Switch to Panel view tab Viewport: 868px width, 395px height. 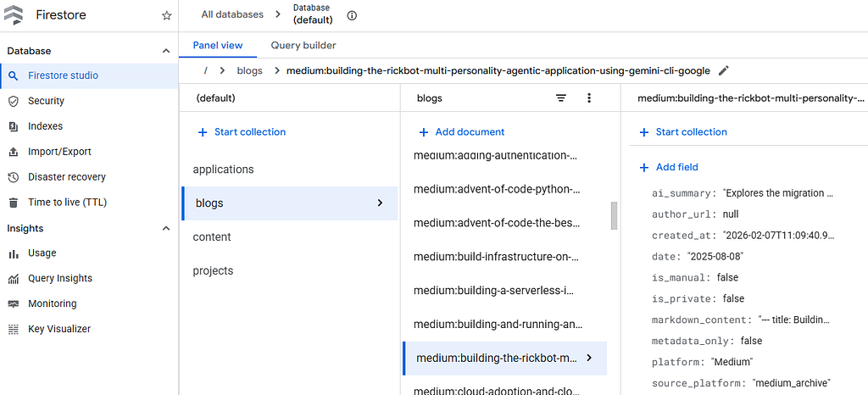click(218, 46)
